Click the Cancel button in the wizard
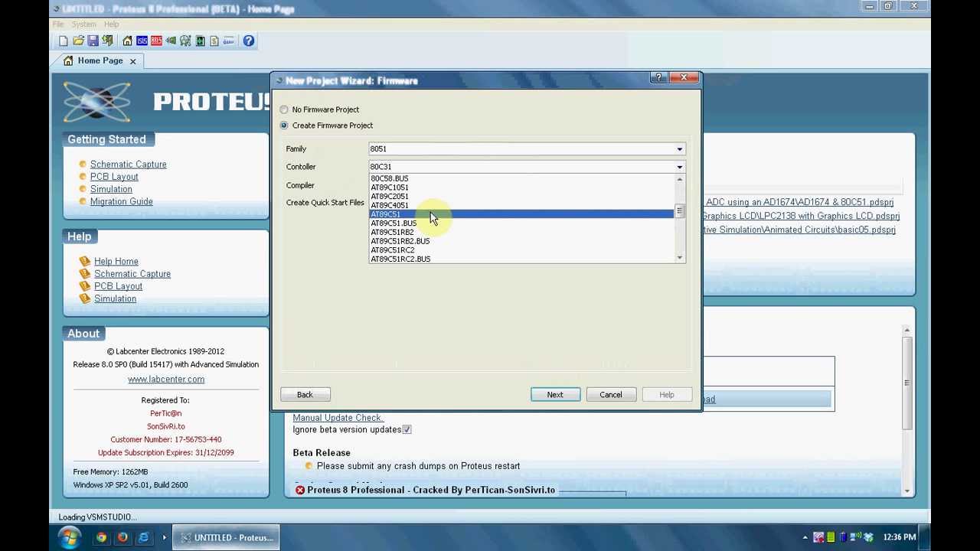This screenshot has width=980, height=551. coord(611,395)
